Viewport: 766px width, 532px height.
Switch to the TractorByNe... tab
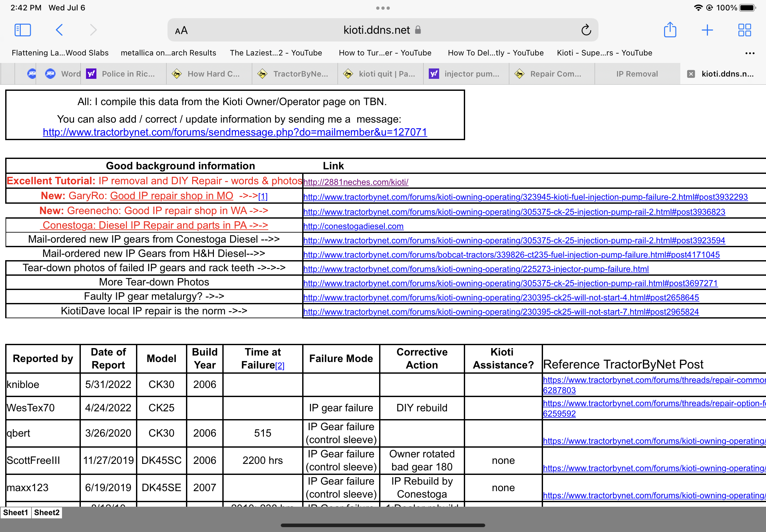point(295,74)
